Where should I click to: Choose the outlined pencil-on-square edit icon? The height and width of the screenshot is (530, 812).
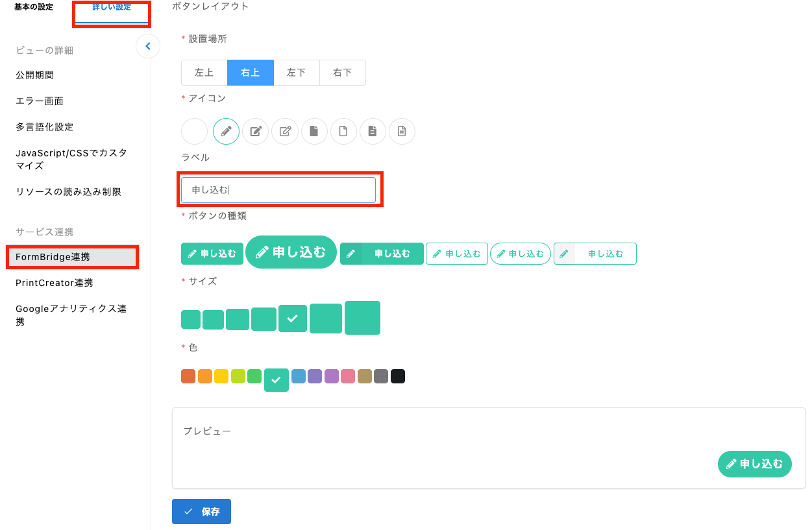tap(285, 132)
